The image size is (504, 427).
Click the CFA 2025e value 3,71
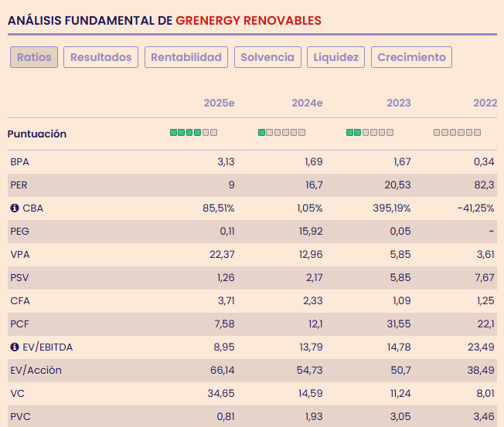[226, 301]
